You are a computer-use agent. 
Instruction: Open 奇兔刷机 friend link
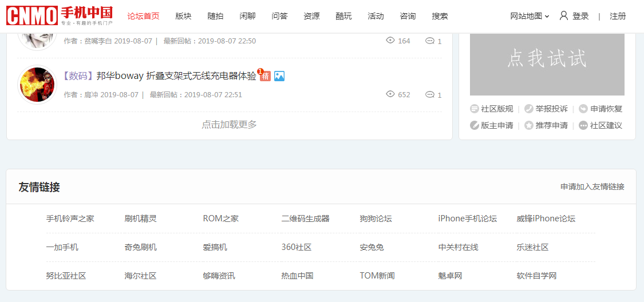coord(140,248)
